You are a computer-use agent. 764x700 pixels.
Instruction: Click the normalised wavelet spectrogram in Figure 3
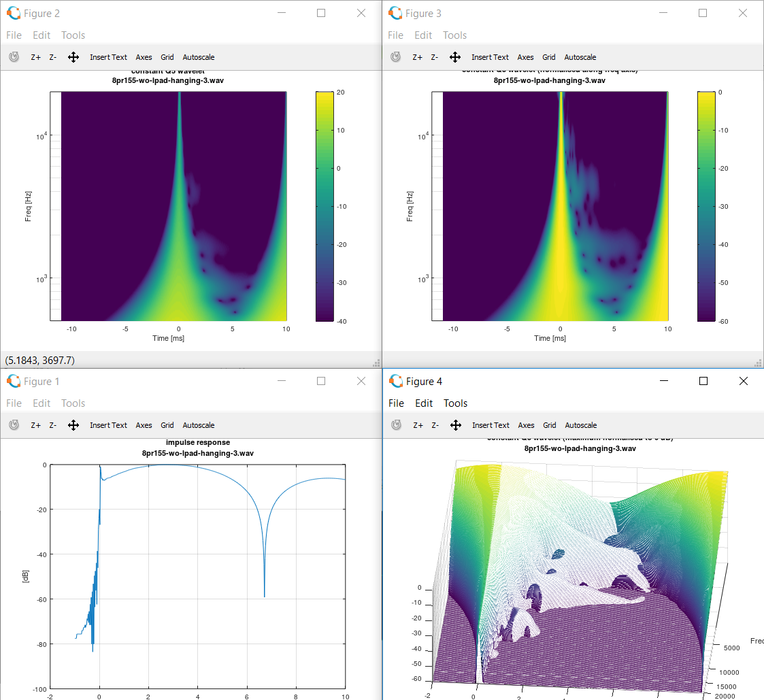(550, 206)
